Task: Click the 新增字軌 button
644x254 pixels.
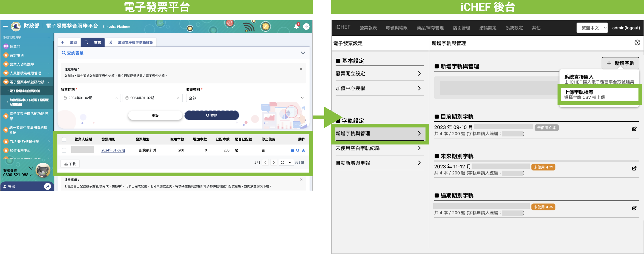Action: coord(620,63)
